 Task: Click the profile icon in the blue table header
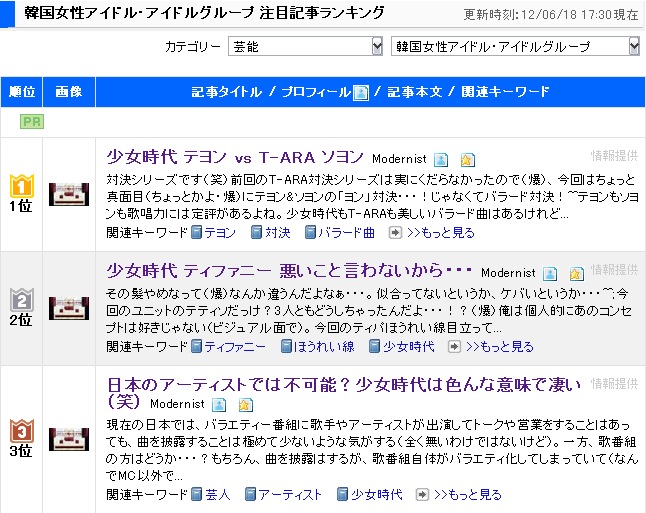coord(361,92)
